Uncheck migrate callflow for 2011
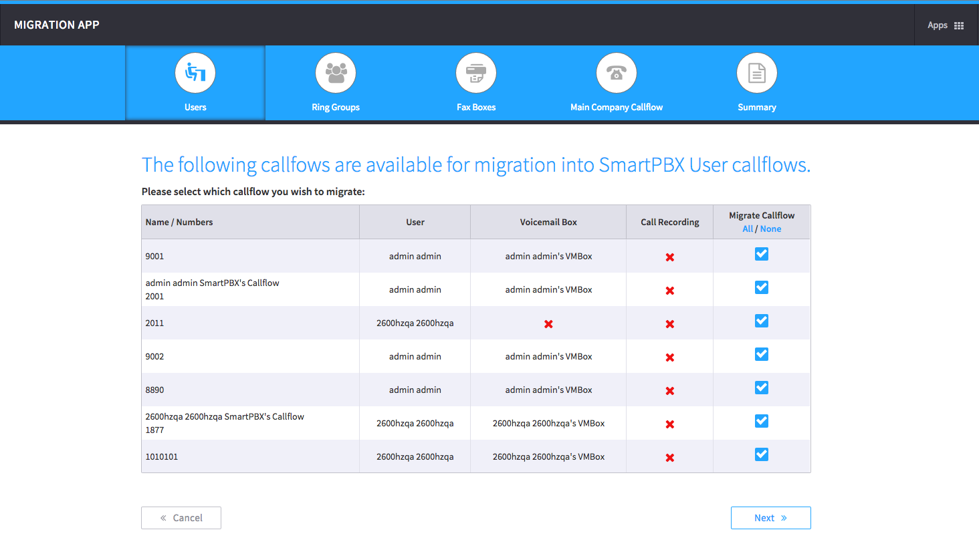Screen dimensions: 979x560 (762, 321)
